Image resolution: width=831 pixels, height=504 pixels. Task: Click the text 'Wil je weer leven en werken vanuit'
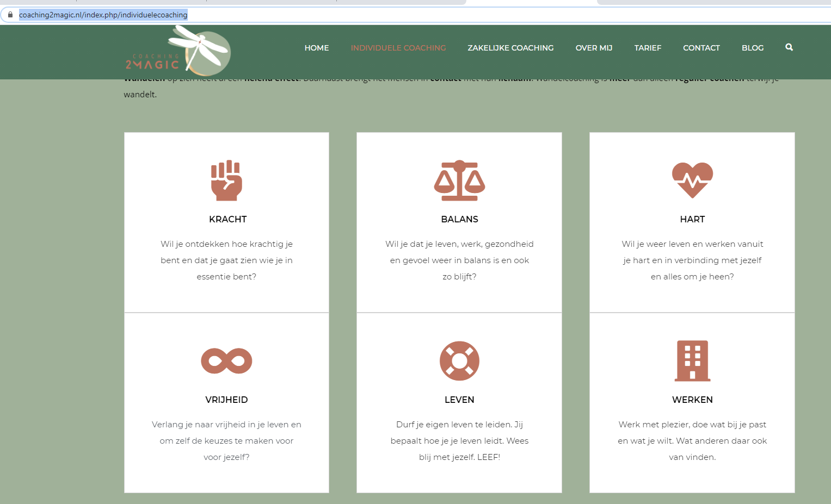(x=692, y=244)
